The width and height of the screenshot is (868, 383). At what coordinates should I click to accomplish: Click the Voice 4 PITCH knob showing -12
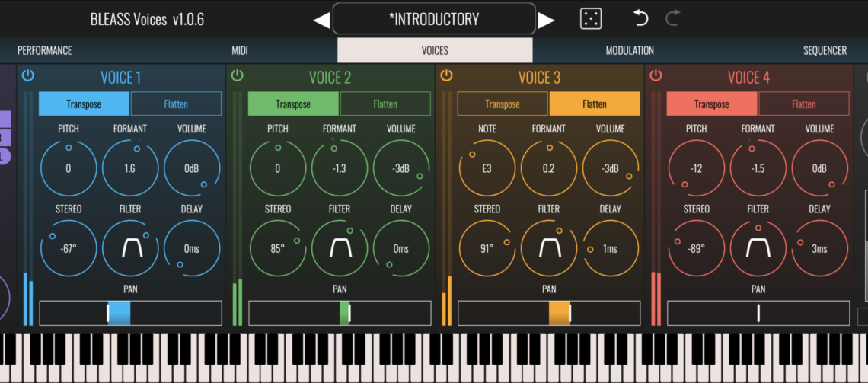tap(697, 168)
